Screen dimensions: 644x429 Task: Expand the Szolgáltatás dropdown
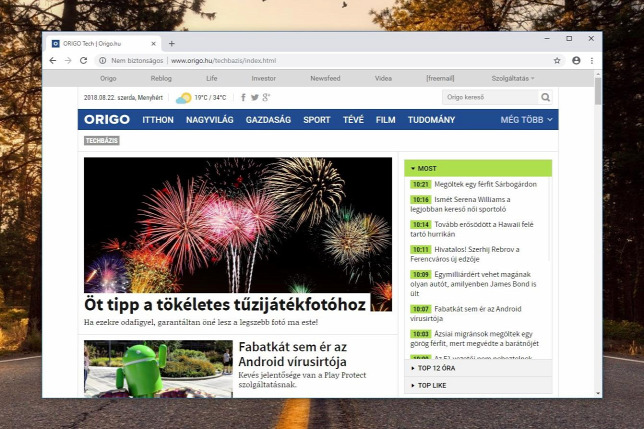click(x=513, y=78)
